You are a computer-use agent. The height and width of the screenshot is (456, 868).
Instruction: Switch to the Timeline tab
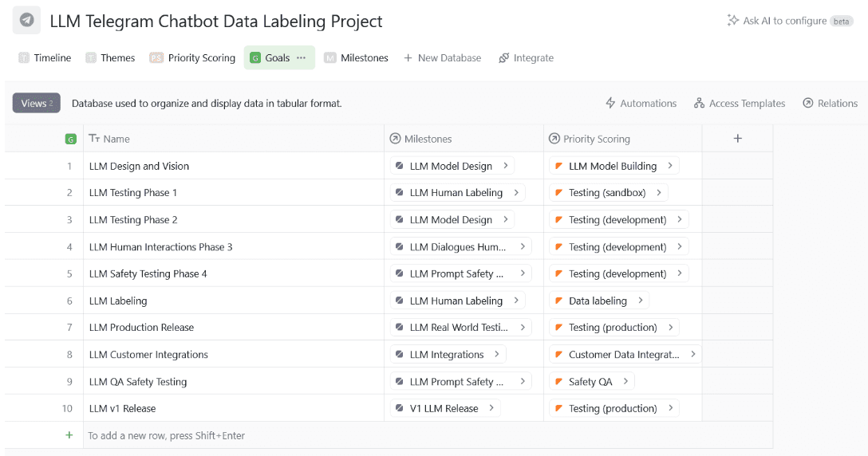point(45,58)
